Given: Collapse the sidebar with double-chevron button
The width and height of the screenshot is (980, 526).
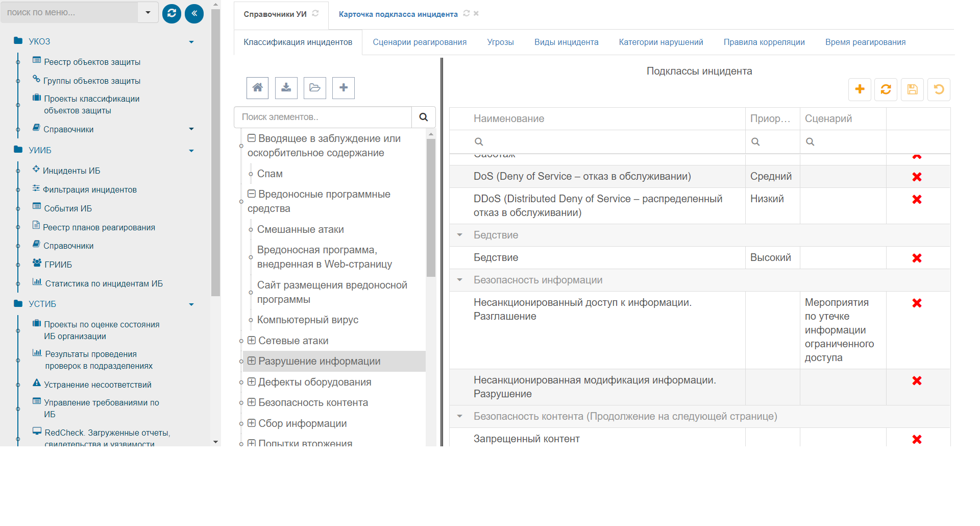Looking at the screenshot, I should point(194,13).
